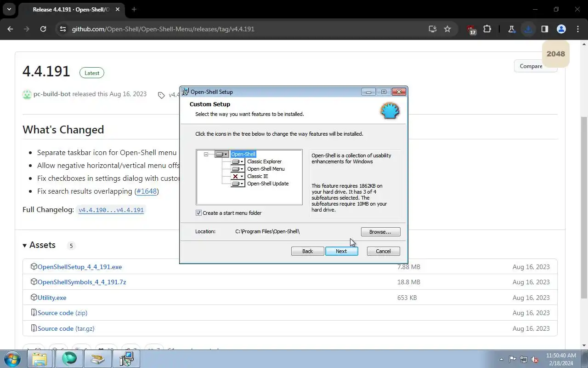
Task: Download Utility.exe asset
Action: [52, 298]
